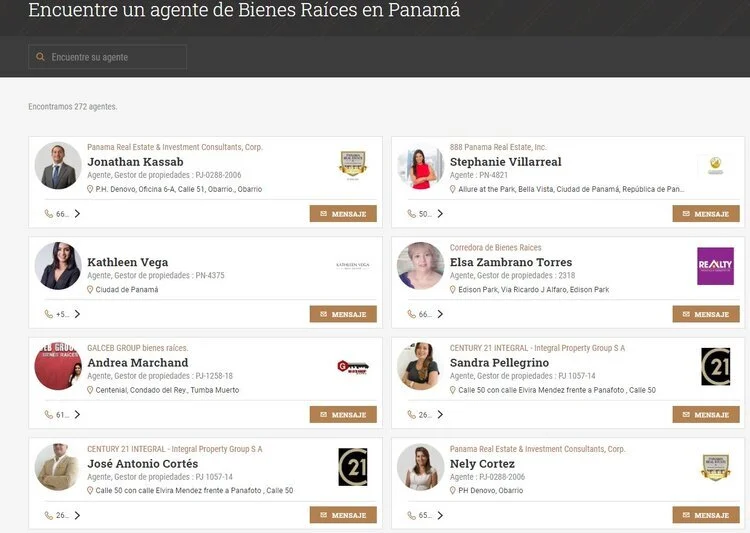Open Andrea Marchand's profile photo
This screenshot has height=533, width=750.
tap(58, 366)
